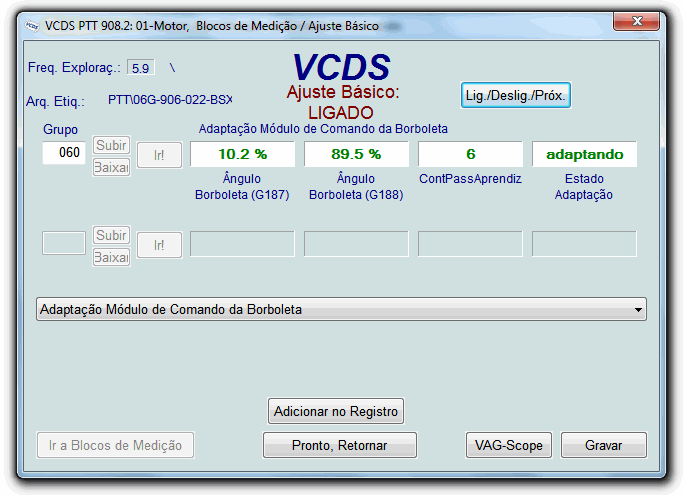
Task: Close the VCDS window
Action: click(636, 21)
